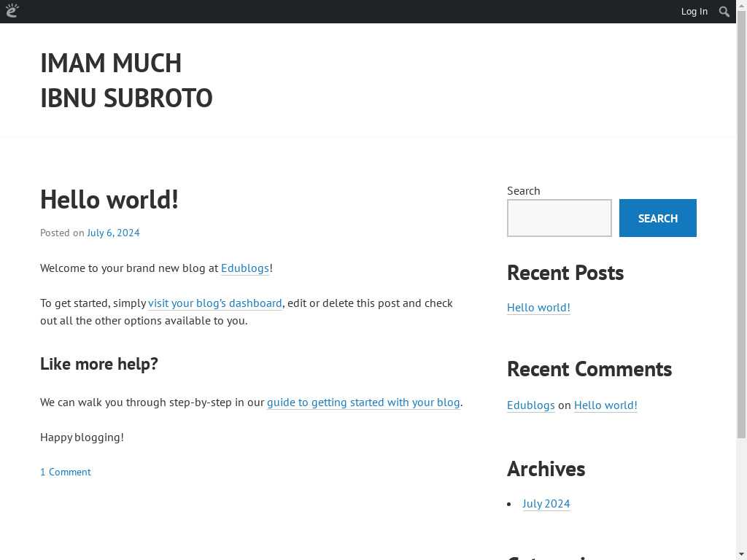The image size is (747, 560).
Task: Follow the Edublogs link in welcome sentence
Action: (x=245, y=268)
